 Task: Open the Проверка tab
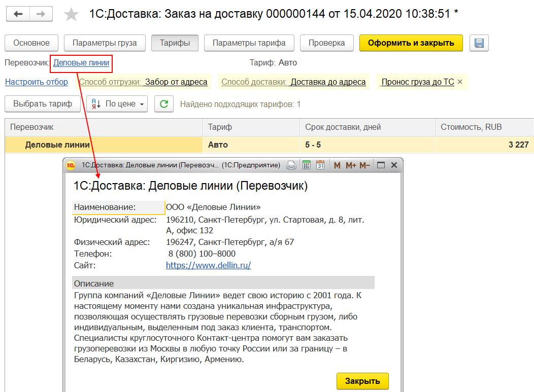[x=326, y=43]
